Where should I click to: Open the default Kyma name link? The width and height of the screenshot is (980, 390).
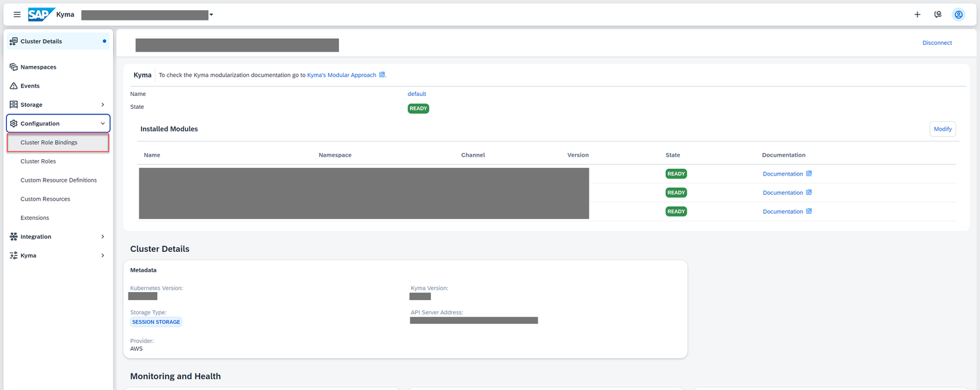pyautogui.click(x=416, y=94)
